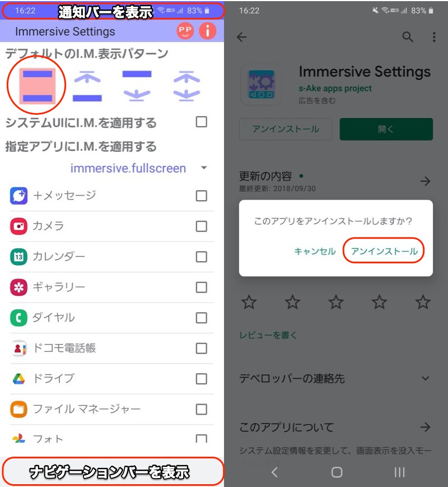Tick the ドライブ app checkbox
448x487 pixels.
point(202,379)
